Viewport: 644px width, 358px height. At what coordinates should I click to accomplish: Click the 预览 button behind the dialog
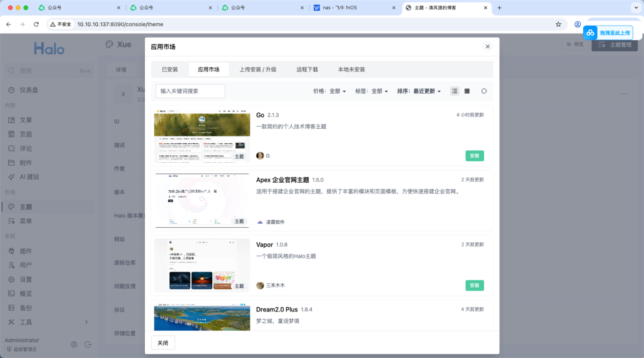575,44
